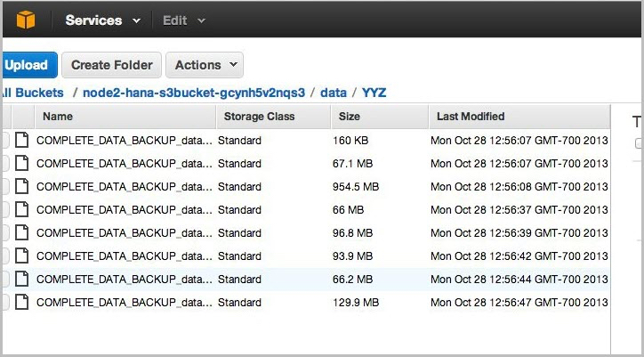Click the Create Folder button
644x357 pixels.
(x=112, y=65)
